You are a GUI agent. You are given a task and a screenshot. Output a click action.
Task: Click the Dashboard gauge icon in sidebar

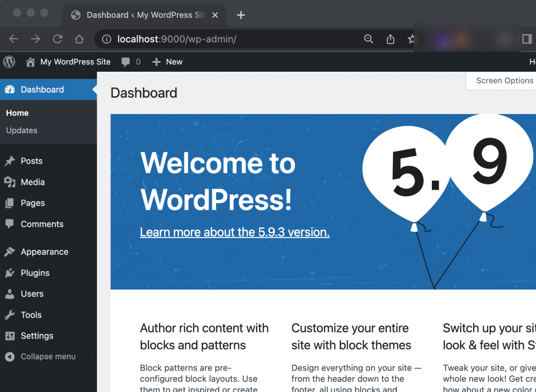tap(10, 89)
